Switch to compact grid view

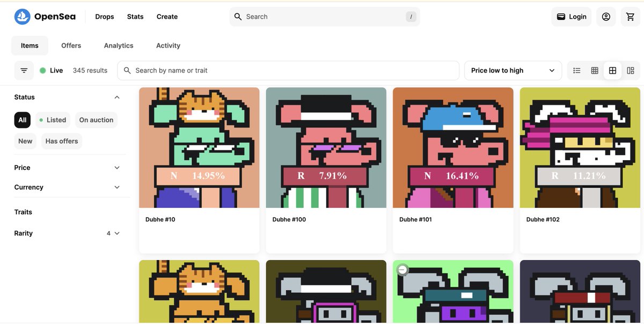(595, 70)
